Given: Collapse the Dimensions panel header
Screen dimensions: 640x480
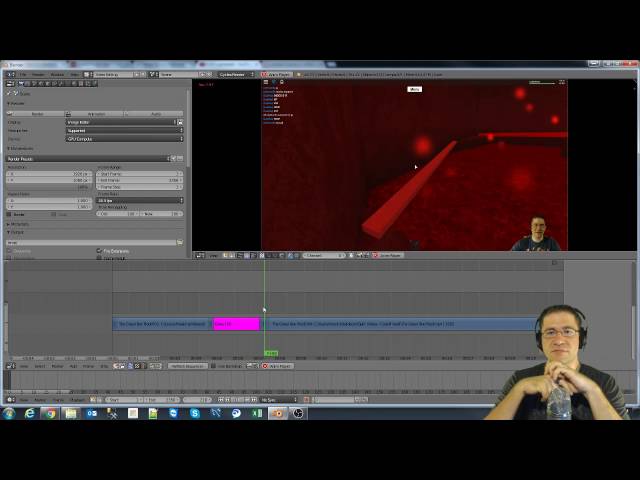Looking at the screenshot, I should tap(20, 149).
